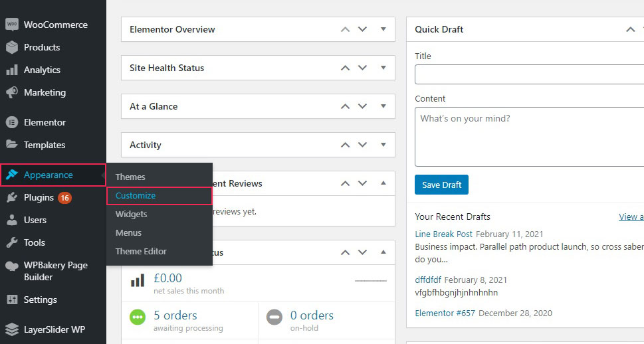Image resolution: width=644 pixels, height=344 pixels.
Task: Click the View all drafts link
Action: tap(631, 216)
